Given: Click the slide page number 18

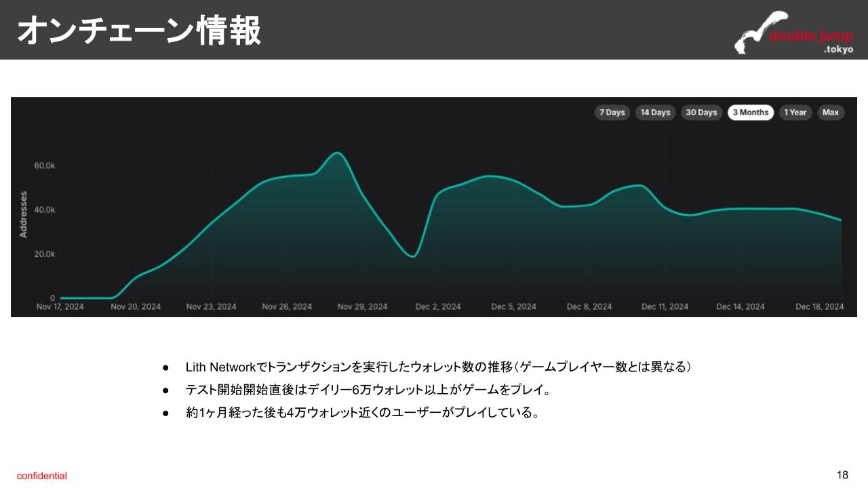Looking at the screenshot, I should (x=842, y=474).
